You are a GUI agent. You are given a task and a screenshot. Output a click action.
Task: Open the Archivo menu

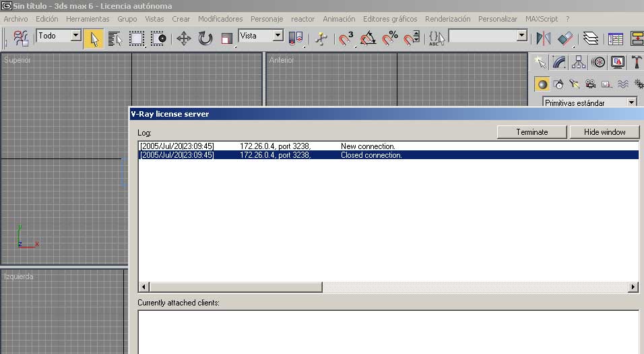(x=15, y=19)
